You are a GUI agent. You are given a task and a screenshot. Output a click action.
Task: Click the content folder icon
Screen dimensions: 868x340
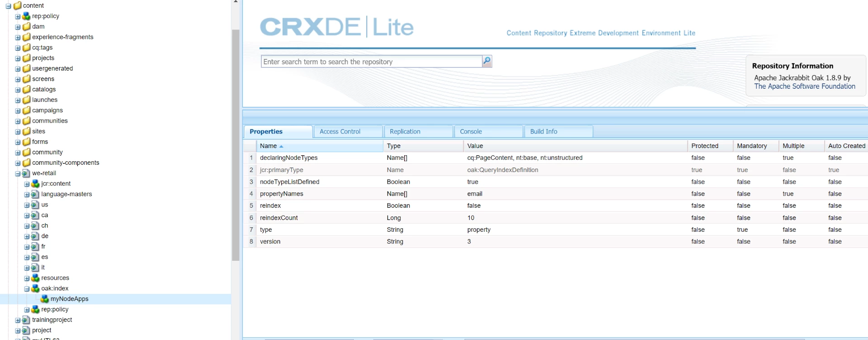pos(18,5)
